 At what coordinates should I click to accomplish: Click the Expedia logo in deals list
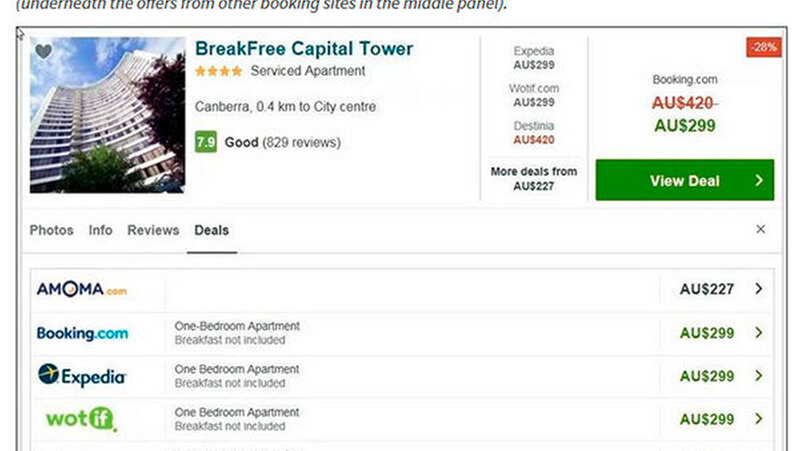coord(82,376)
